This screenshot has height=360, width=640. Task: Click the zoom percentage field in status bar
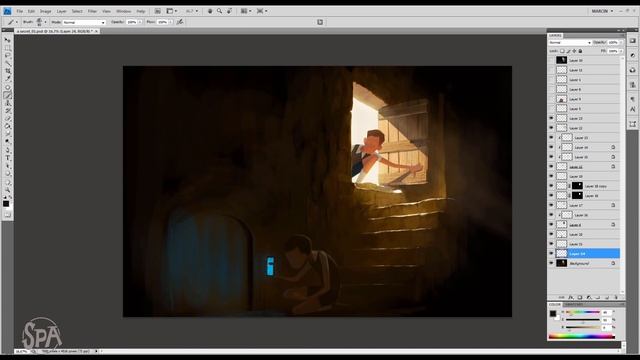point(22,351)
